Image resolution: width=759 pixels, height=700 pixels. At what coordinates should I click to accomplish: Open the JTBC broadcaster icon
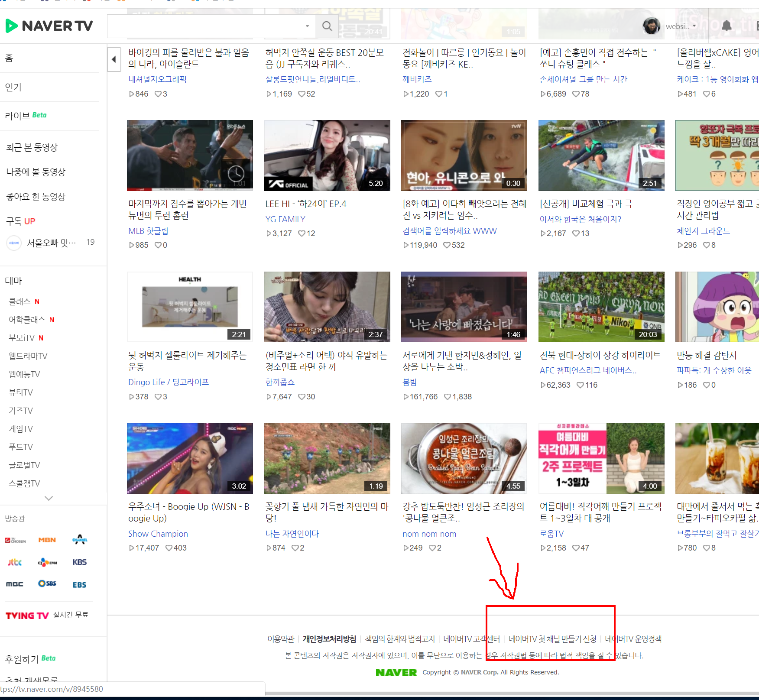pos(15,562)
